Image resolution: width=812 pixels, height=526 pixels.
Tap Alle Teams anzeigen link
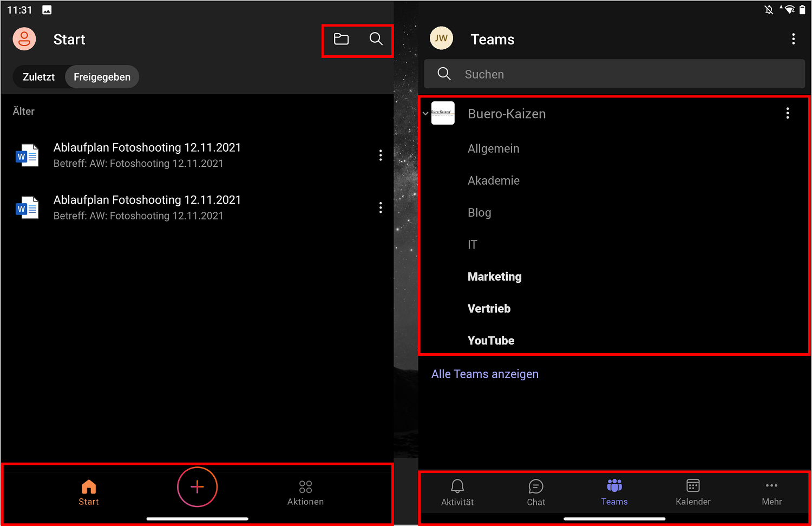(484, 374)
